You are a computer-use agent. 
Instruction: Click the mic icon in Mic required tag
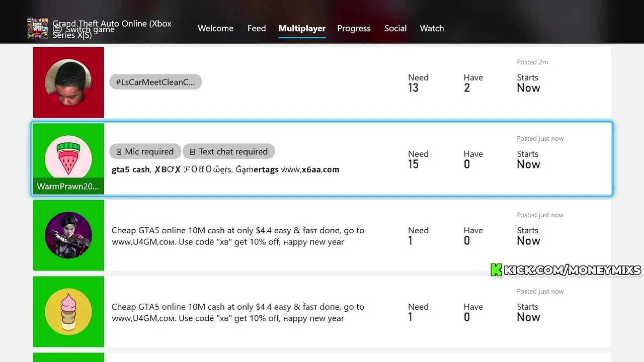point(119,152)
